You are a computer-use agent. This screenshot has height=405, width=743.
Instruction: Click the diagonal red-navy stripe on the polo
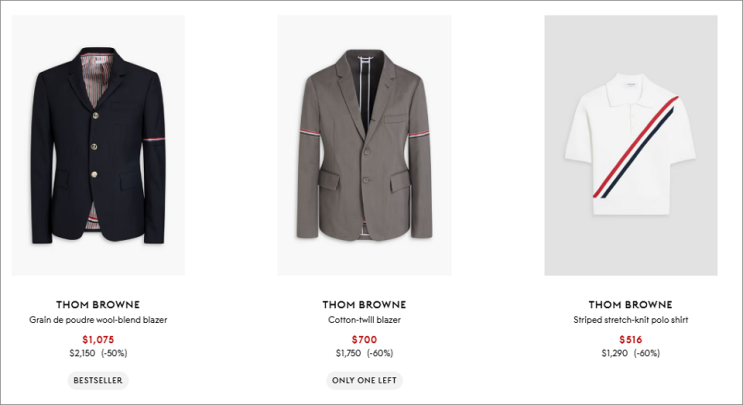[635, 147]
